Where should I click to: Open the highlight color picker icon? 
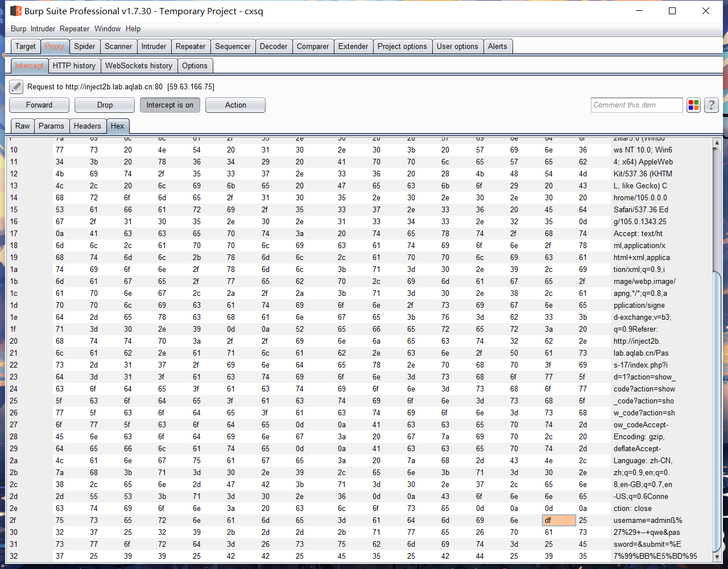pos(693,105)
